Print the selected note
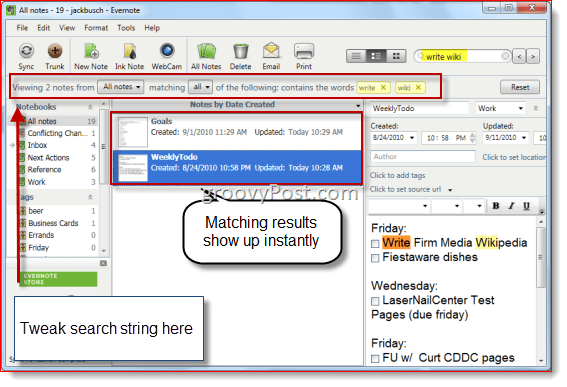 (304, 56)
